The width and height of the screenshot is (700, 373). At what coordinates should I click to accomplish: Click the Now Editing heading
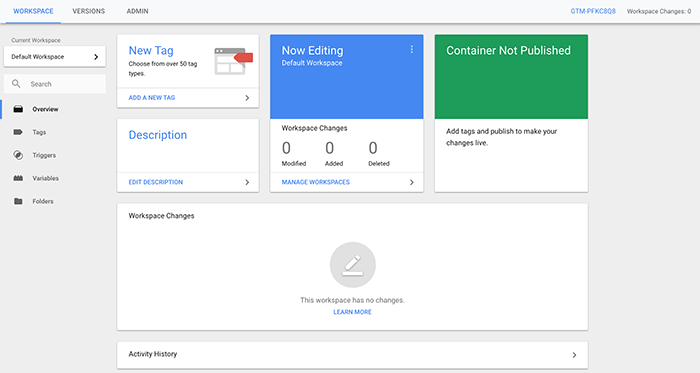312,50
